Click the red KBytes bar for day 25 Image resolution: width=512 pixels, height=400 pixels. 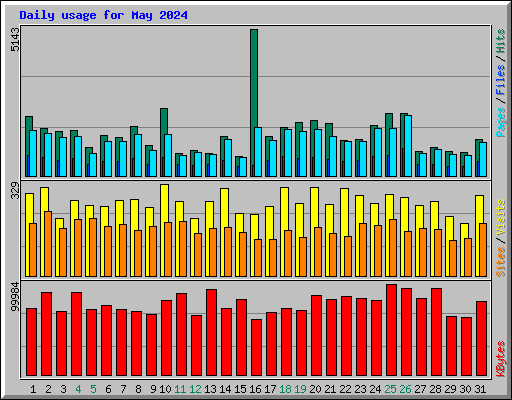(391, 330)
